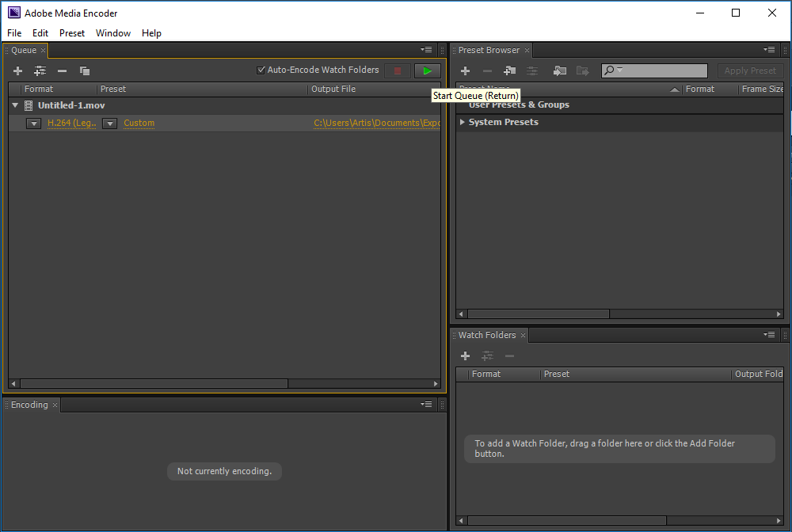Import presets folder icon
Viewport: 792px width, 532px height.
560,70
